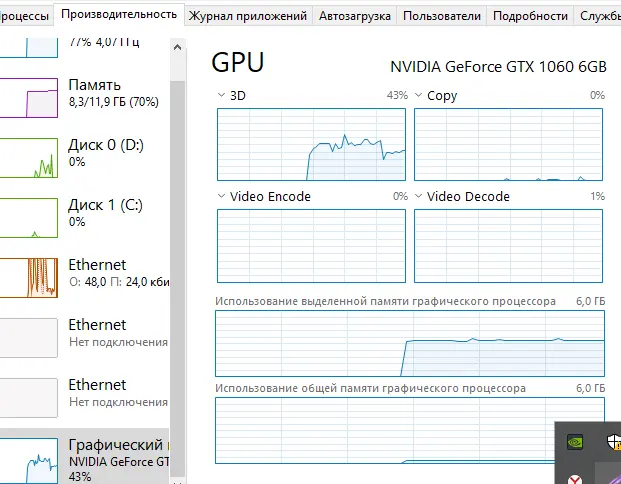The height and width of the screenshot is (484, 621).
Task: Click the NVIDIA GeForce GTX 1060 6GB title
Action: pyautogui.click(x=498, y=67)
